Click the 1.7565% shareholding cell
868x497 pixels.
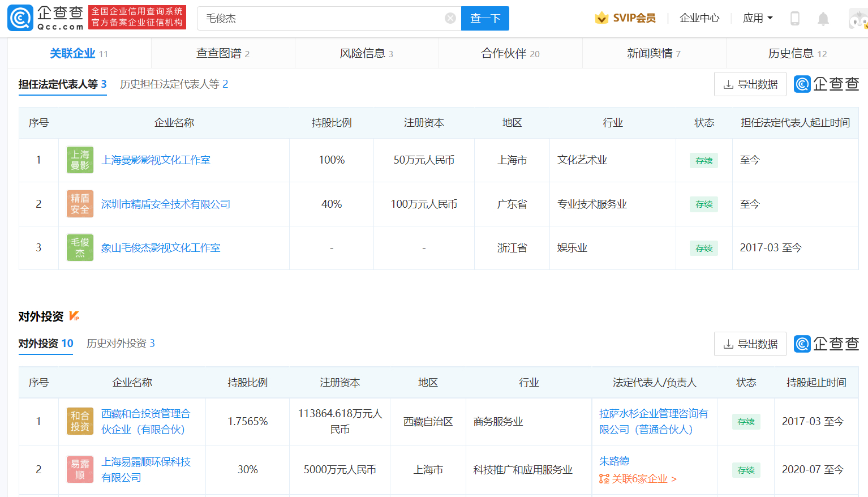pyautogui.click(x=248, y=421)
